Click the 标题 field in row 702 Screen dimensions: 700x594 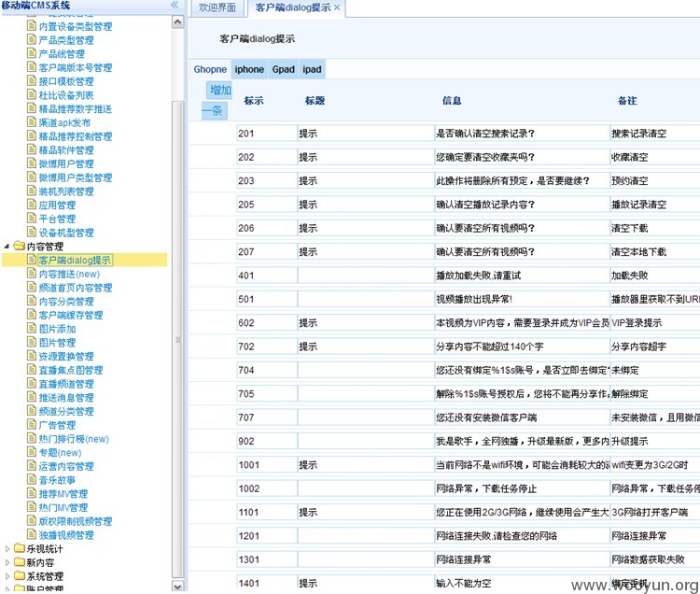tap(366, 346)
